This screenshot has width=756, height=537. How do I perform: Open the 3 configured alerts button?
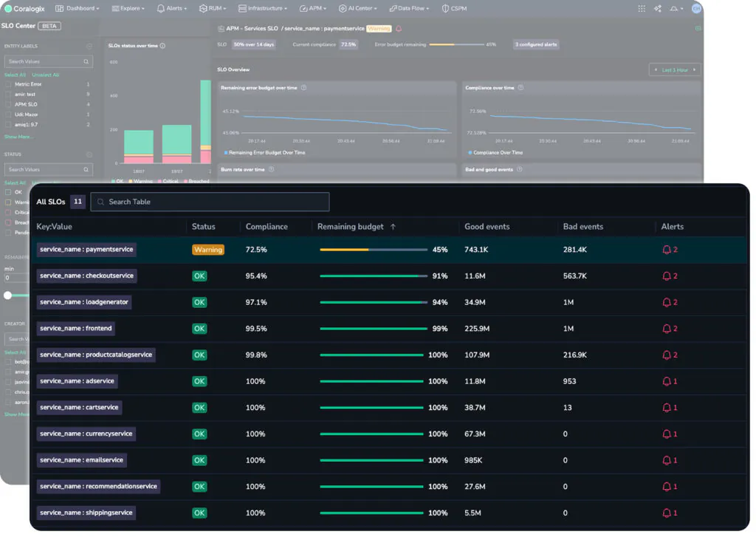point(536,45)
